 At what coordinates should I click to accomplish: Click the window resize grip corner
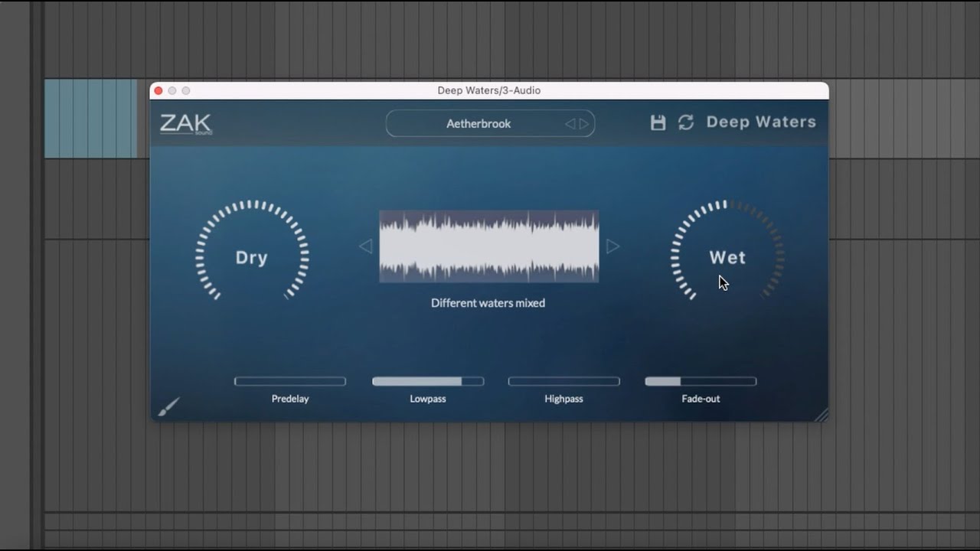click(820, 414)
